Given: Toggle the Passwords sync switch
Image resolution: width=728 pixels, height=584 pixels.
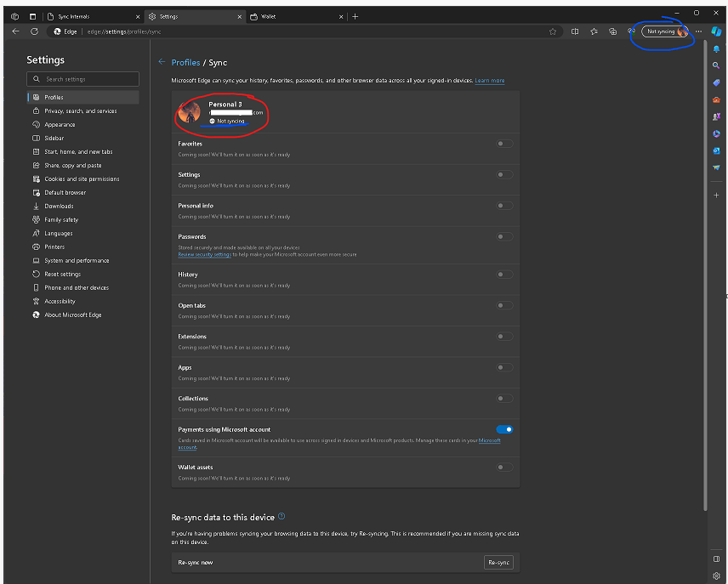Looking at the screenshot, I should [504, 236].
